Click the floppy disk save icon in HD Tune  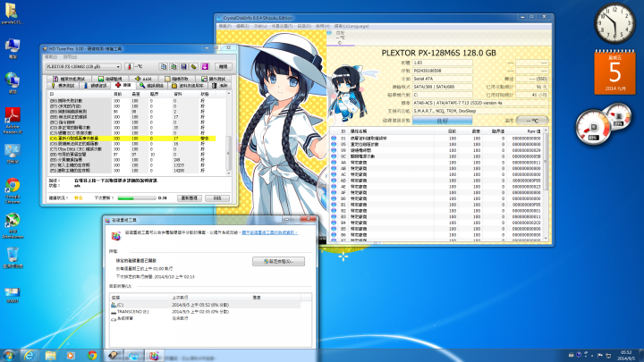[183, 66]
